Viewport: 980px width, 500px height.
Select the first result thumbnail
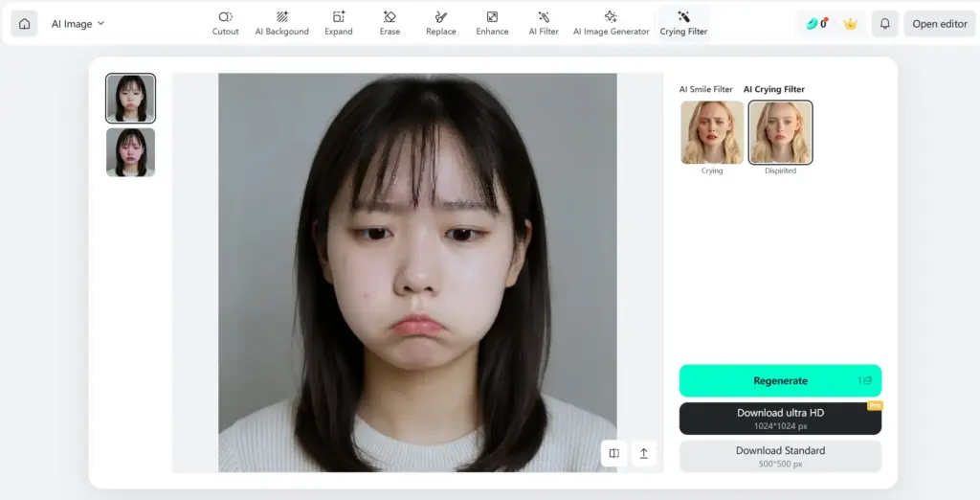pos(130,99)
